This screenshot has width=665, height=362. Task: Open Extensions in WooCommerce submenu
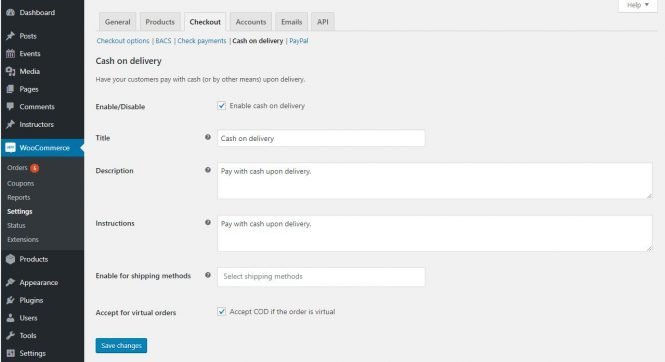pyautogui.click(x=22, y=239)
